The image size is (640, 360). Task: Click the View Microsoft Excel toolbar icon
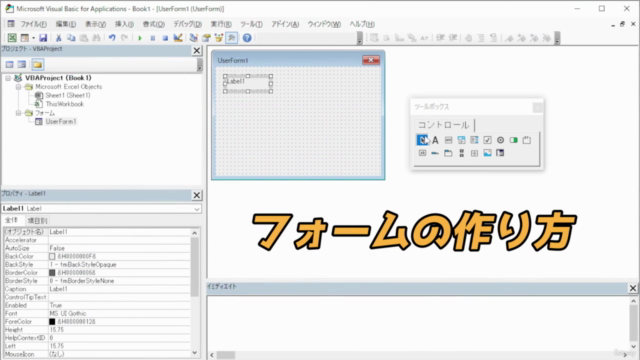[12, 38]
